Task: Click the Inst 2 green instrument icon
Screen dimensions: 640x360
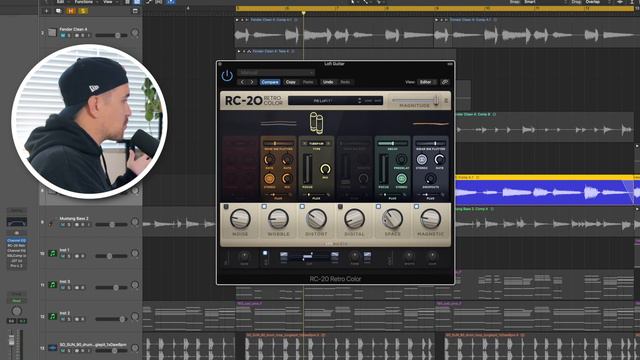Action: [52, 316]
